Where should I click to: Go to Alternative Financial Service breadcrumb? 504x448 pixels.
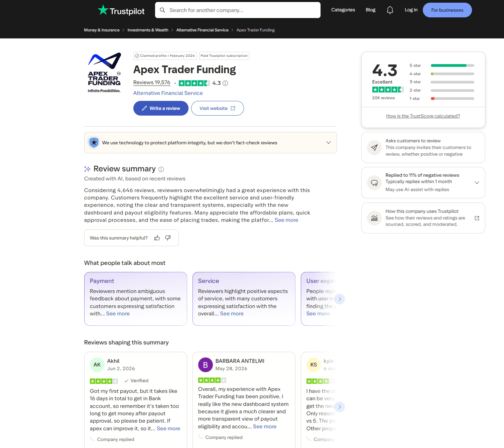click(203, 30)
